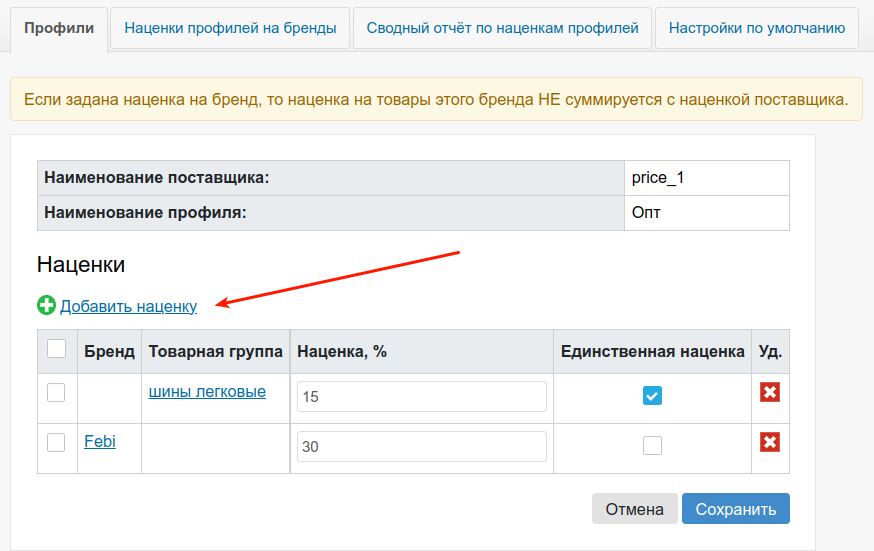Delete the Febi markup row
The width and height of the screenshot is (874, 551).
[x=770, y=442]
